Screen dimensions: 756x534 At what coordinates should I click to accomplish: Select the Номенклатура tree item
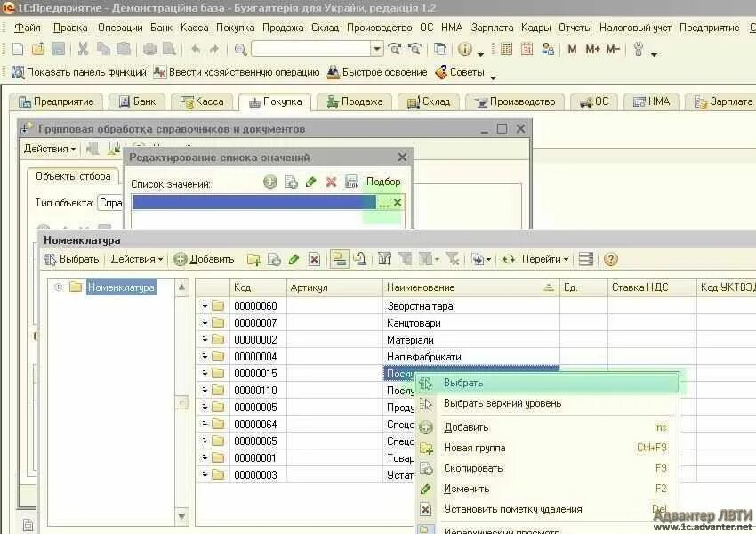click(121, 287)
